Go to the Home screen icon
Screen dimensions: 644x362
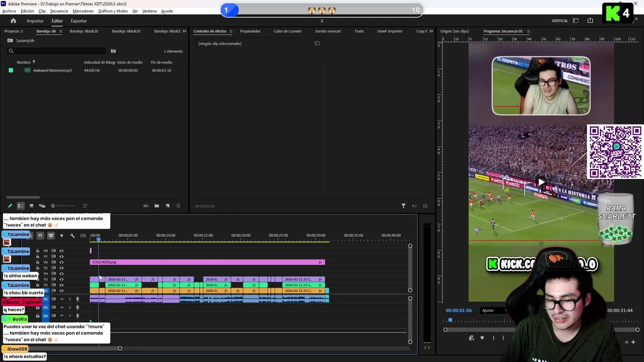[13, 21]
